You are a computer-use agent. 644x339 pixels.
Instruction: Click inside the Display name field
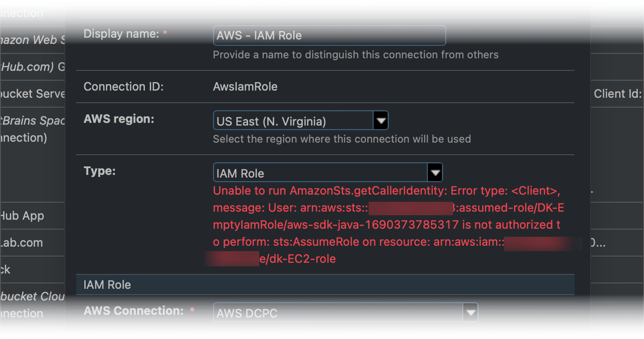[329, 35]
